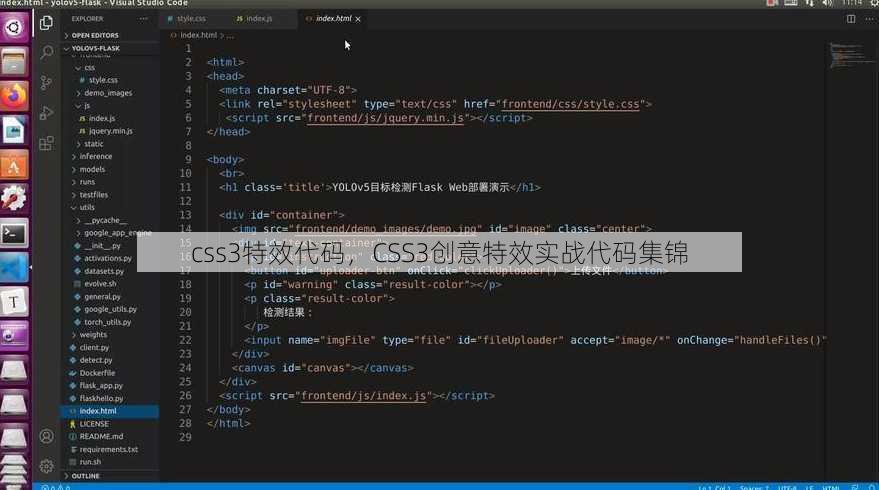Screen dimensions: 879x490
Task: Open the Search view in activity bar
Action: click(47, 52)
